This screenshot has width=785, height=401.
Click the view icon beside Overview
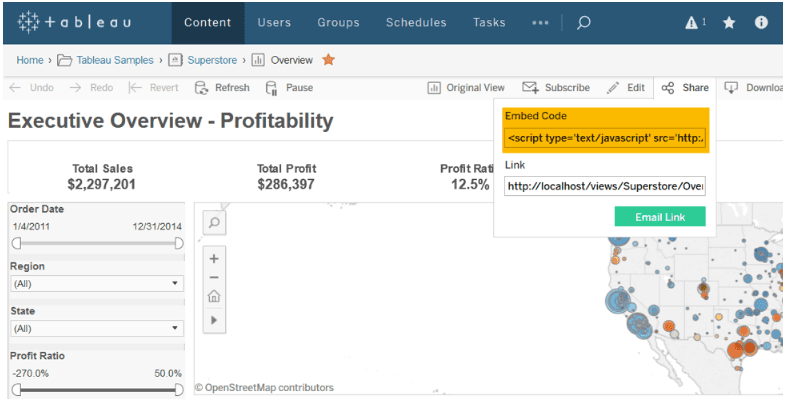pyautogui.click(x=258, y=61)
